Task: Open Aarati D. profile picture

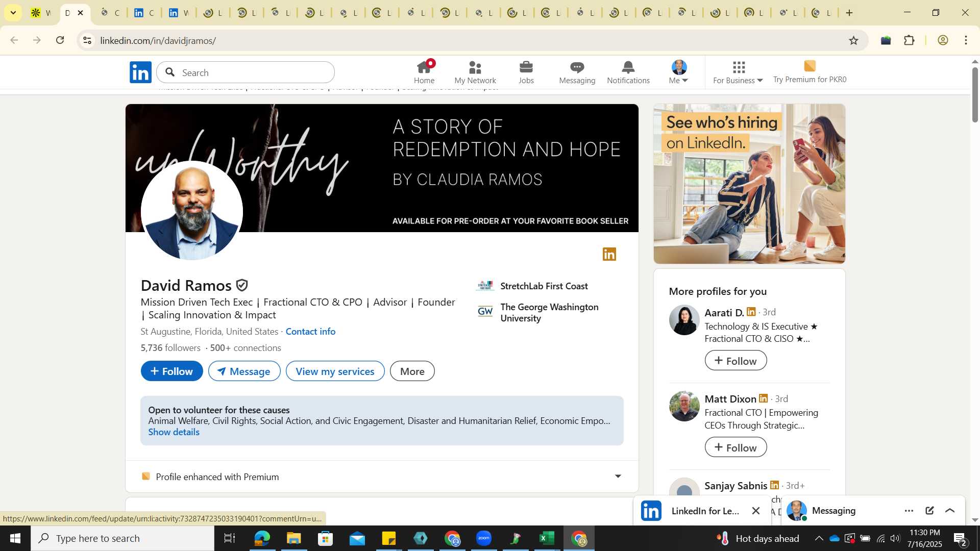Action: (x=684, y=320)
